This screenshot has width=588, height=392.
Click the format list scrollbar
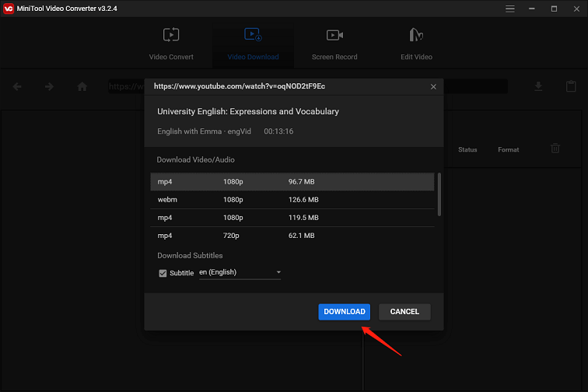coord(439,194)
